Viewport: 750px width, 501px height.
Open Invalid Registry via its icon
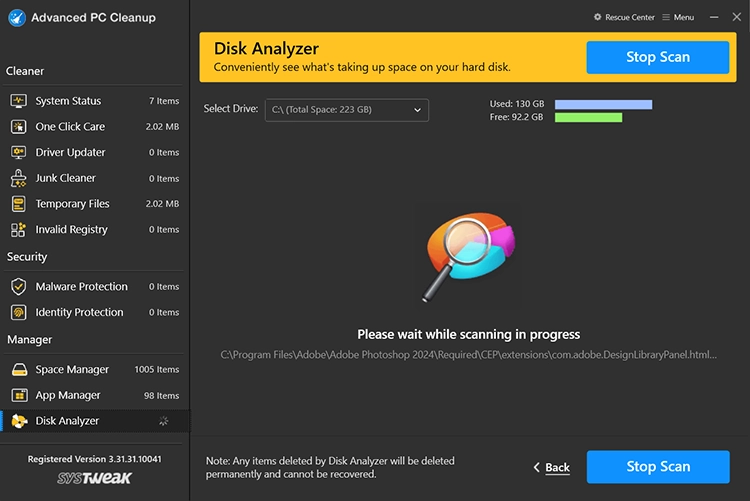(x=18, y=229)
